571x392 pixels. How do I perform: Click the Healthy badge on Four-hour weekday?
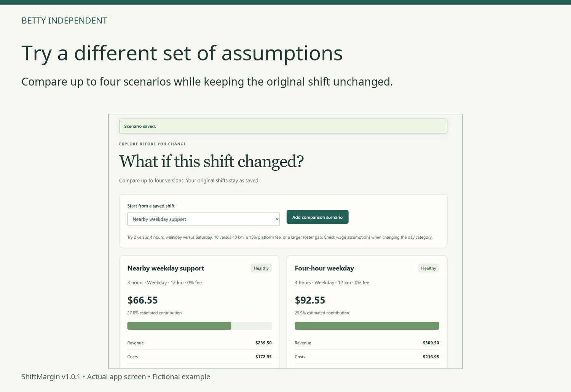point(429,268)
